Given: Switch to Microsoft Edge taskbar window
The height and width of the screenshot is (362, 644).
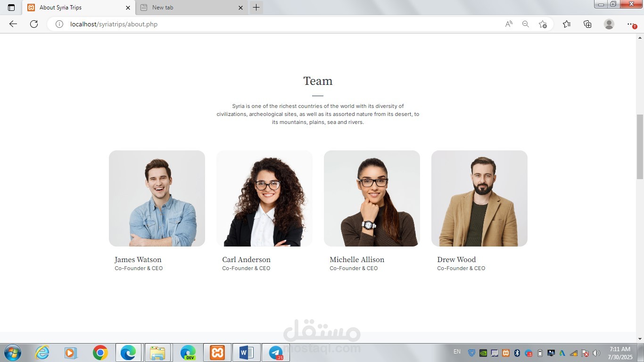Looking at the screenshot, I should (x=128, y=353).
